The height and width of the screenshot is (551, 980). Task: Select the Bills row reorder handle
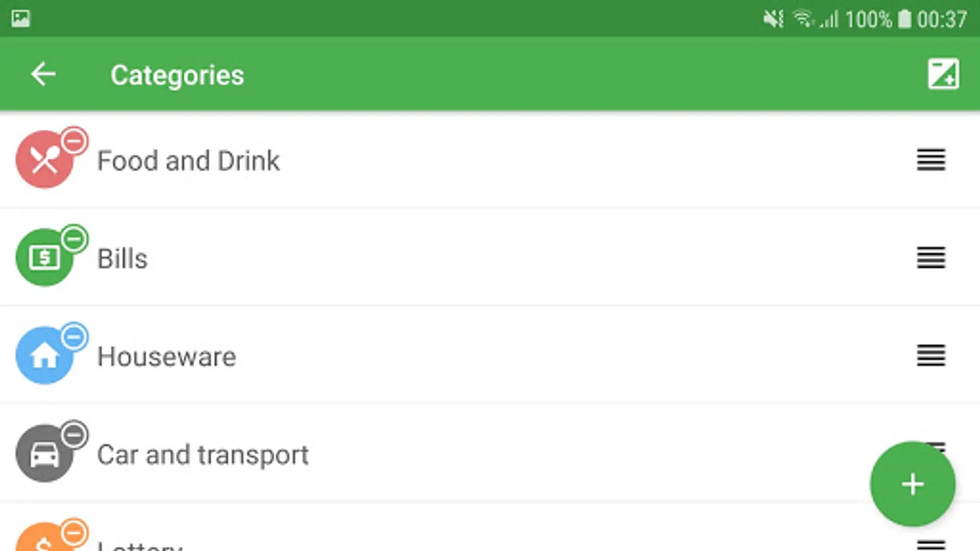[931, 258]
